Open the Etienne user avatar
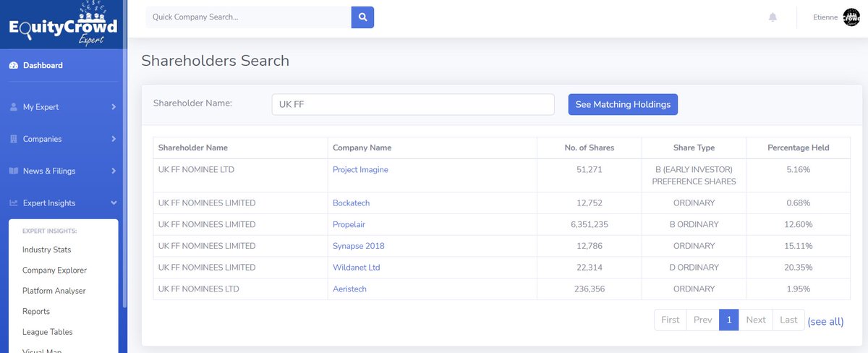868x353 pixels. [851, 17]
